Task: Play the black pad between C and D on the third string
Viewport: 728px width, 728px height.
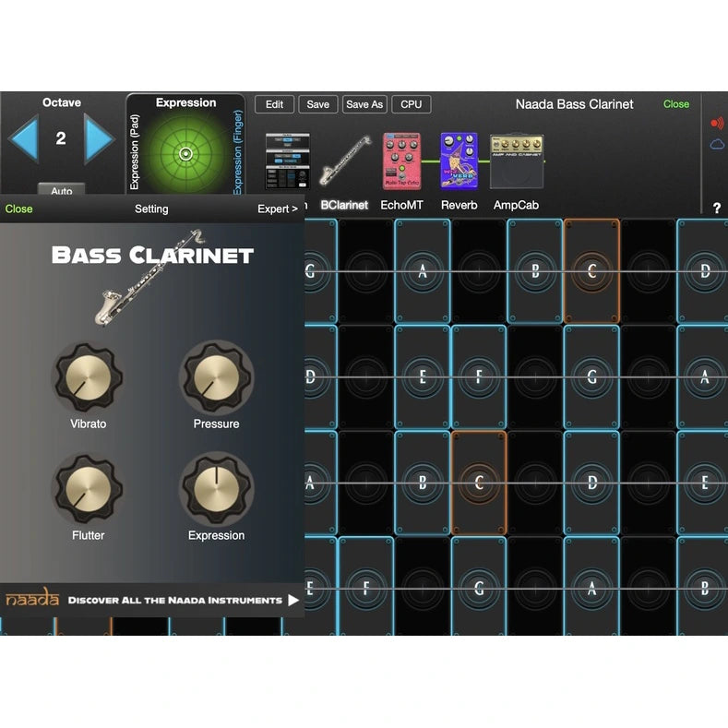Action: 535,483
